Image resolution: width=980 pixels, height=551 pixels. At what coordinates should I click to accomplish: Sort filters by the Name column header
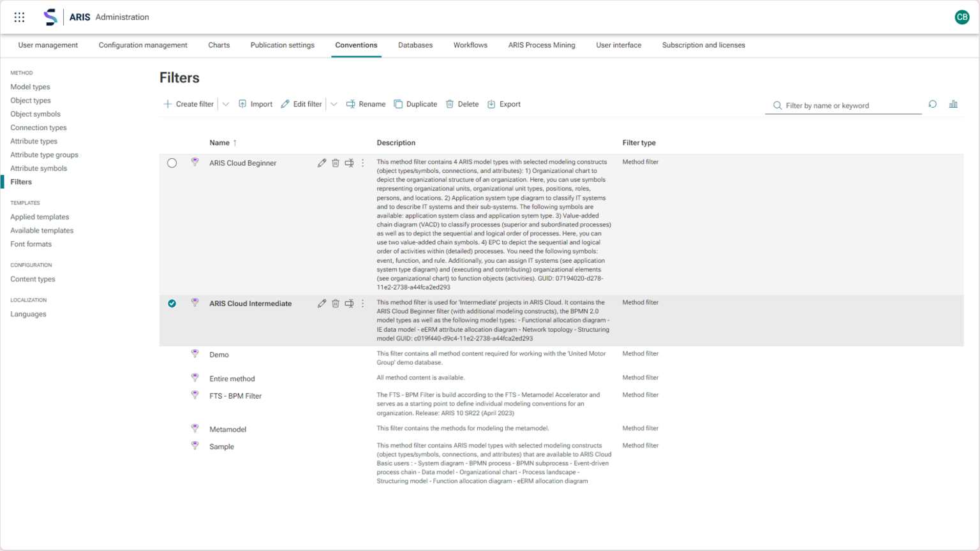(x=219, y=143)
